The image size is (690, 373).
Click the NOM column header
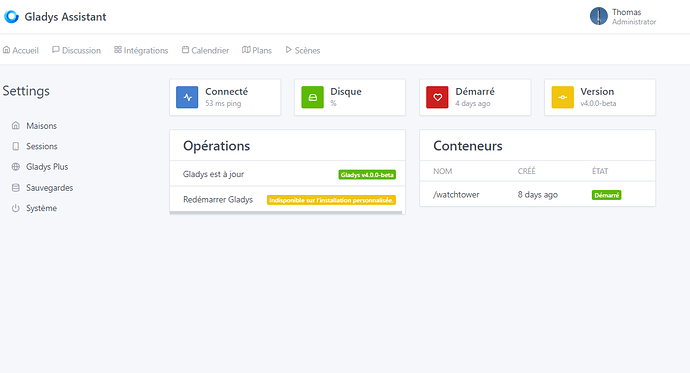pos(443,171)
